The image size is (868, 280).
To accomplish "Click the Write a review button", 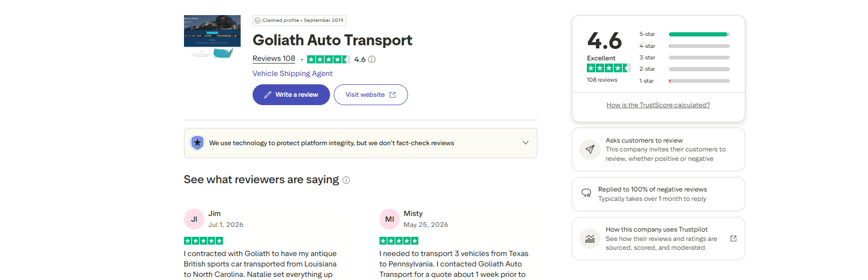I will [291, 95].
